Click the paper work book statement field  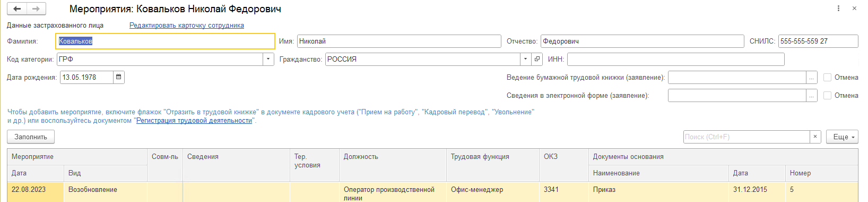coord(737,78)
